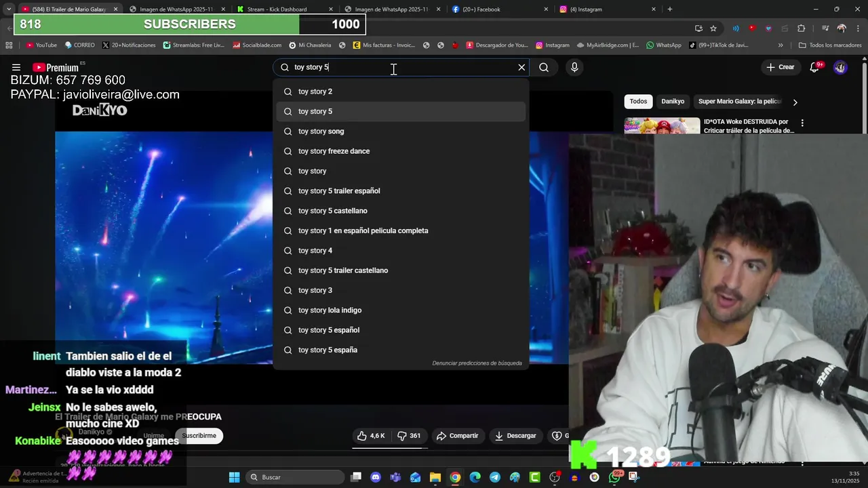Click the taskbar Buscar search box
Screen dimensions: 868x488
295,477
